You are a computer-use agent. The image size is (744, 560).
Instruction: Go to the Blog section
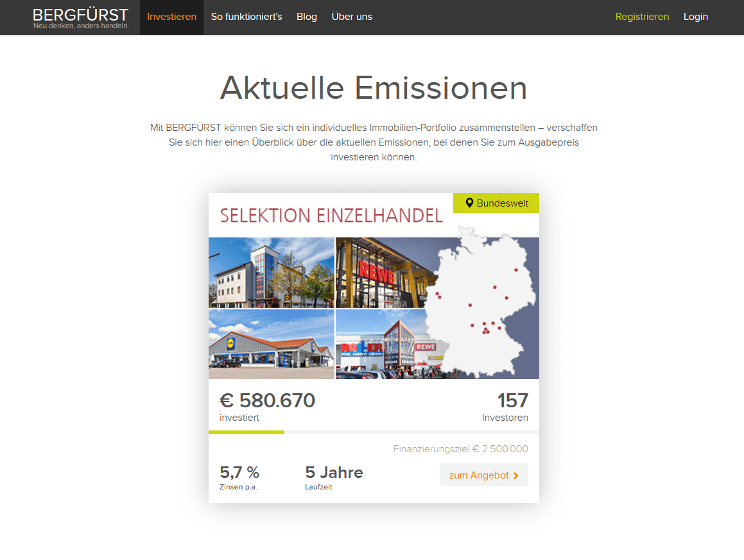point(306,17)
